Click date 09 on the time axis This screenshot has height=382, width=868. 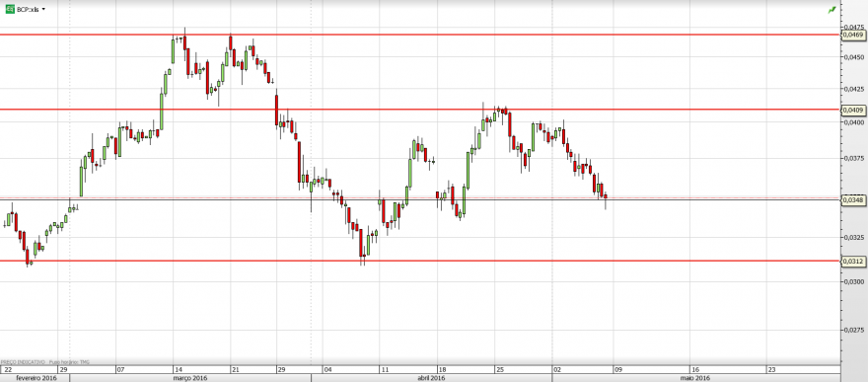(x=617, y=369)
